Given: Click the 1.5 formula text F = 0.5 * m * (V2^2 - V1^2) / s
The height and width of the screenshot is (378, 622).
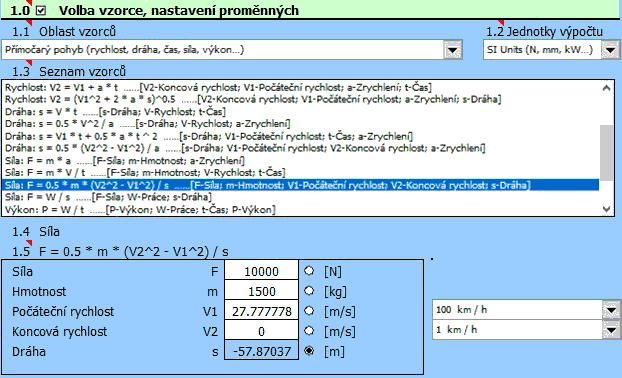Looking at the screenshot, I should (134, 251).
